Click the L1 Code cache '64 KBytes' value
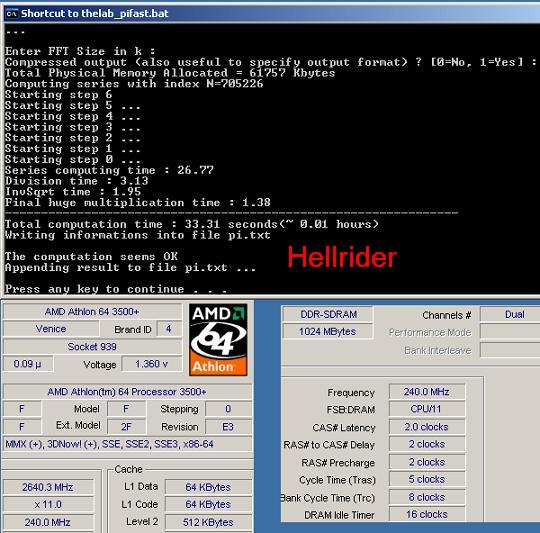Image resolution: width=540 pixels, height=533 pixels. click(208, 504)
